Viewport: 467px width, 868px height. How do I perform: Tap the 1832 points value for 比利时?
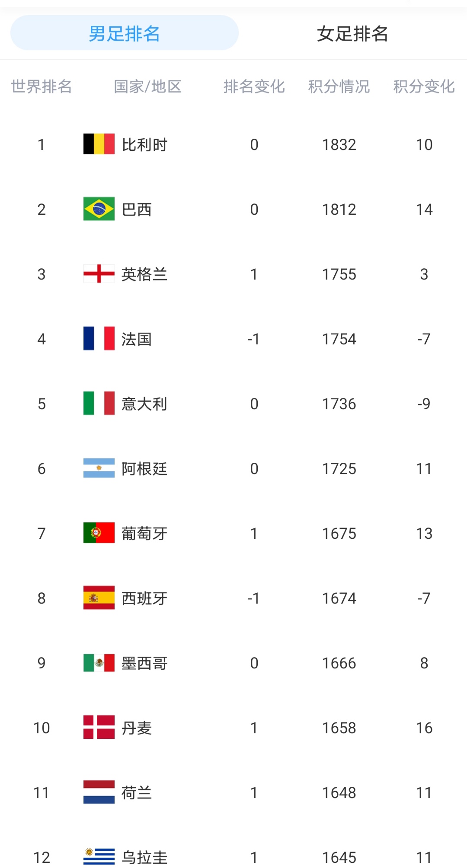339,145
